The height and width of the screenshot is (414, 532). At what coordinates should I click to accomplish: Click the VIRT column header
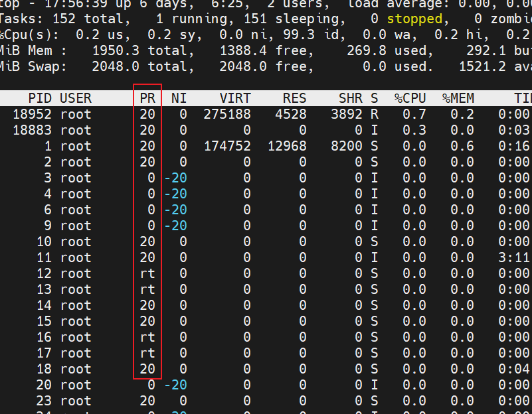pos(234,98)
